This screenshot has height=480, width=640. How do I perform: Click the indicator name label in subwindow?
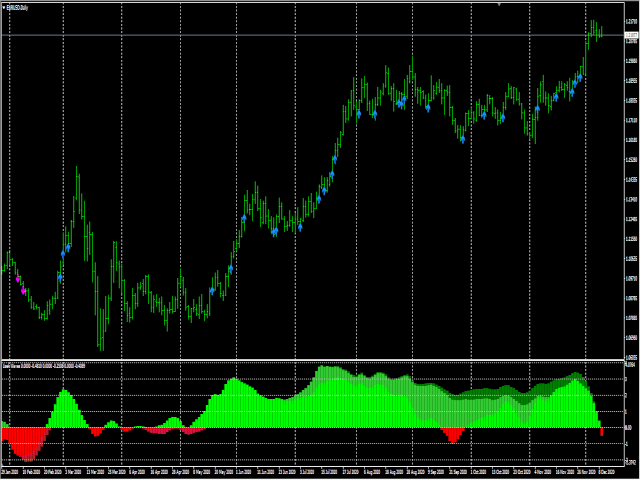click(44, 366)
